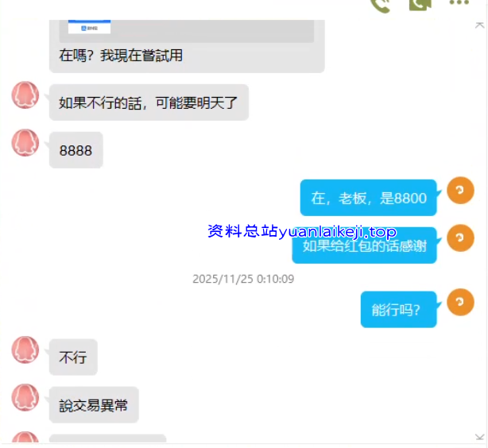Select the 如果不行的話，可能要明天了 message
Image resolution: width=488 pixels, height=448 pixels.
[149, 102]
